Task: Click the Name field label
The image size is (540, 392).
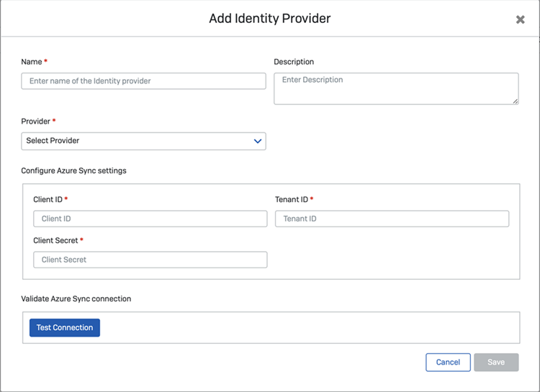Action: [31, 62]
